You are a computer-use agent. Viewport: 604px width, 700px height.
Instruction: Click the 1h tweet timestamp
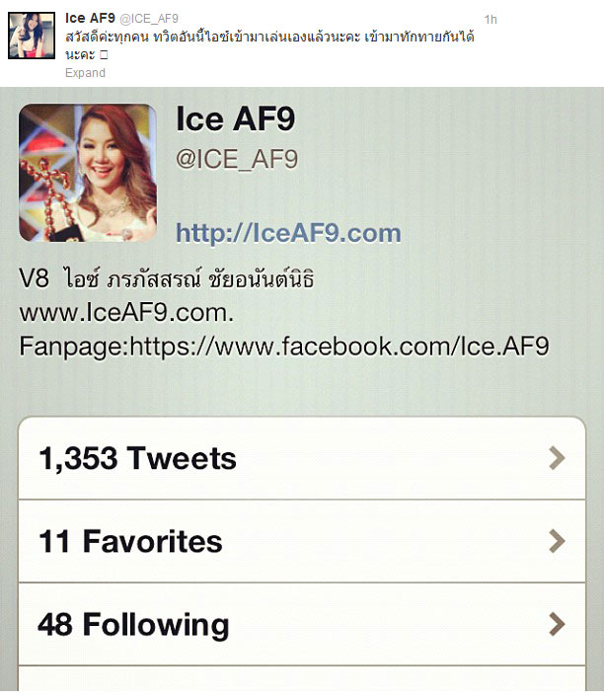(491, 19)
